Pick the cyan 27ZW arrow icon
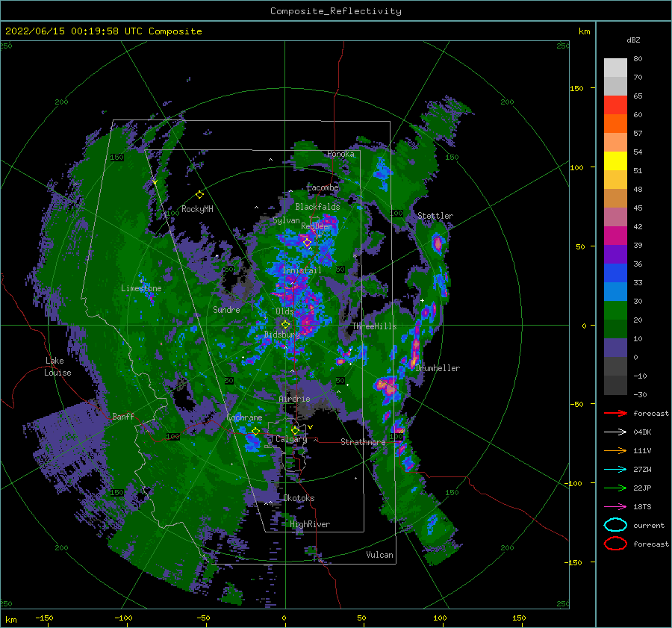This screenshot has width=672, height=628. tap(615, 470)
